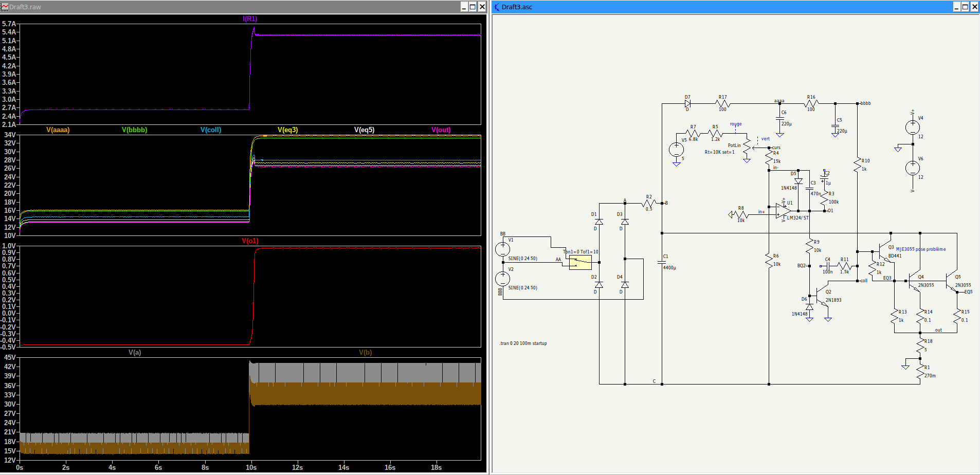
Task: Maximize the Draft3.raw waveform window
Action: (x=473, y=7)
